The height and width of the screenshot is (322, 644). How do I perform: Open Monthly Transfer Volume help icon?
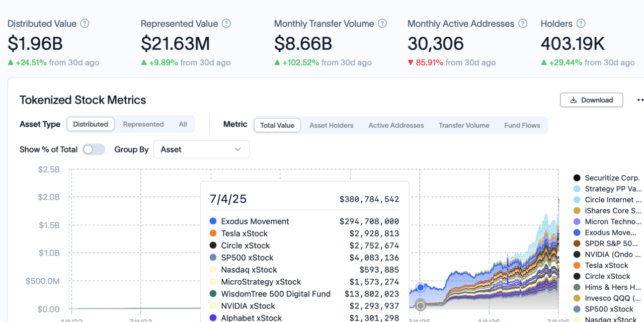tap(382, 24)
